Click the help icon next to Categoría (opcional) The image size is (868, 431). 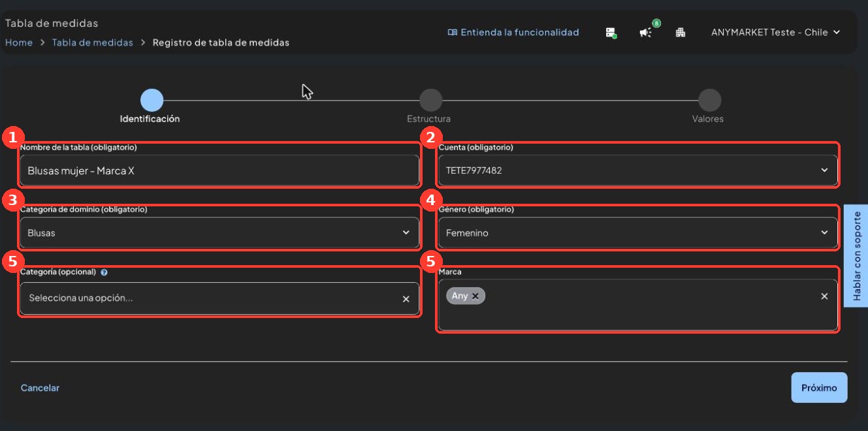(x=104, y=272)
